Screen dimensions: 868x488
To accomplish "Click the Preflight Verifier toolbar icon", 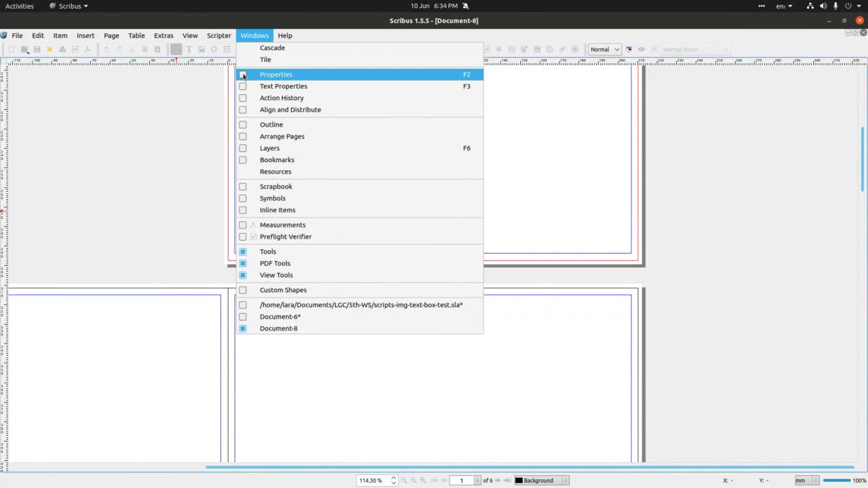I will (x=75, y=49).
